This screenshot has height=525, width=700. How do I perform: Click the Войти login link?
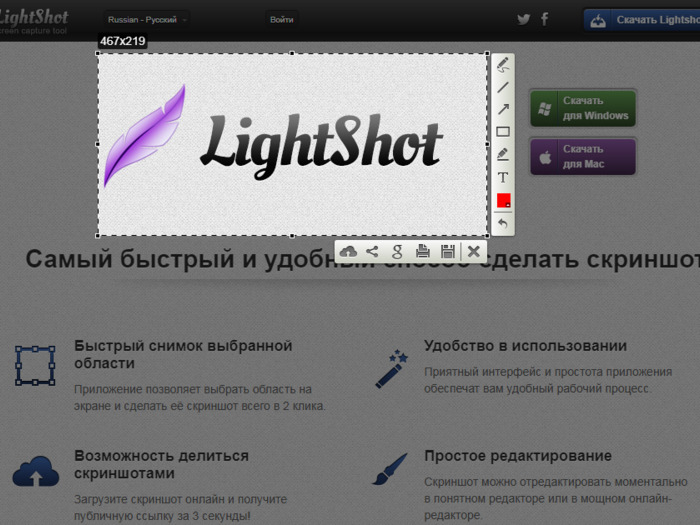tap(281, 20)
